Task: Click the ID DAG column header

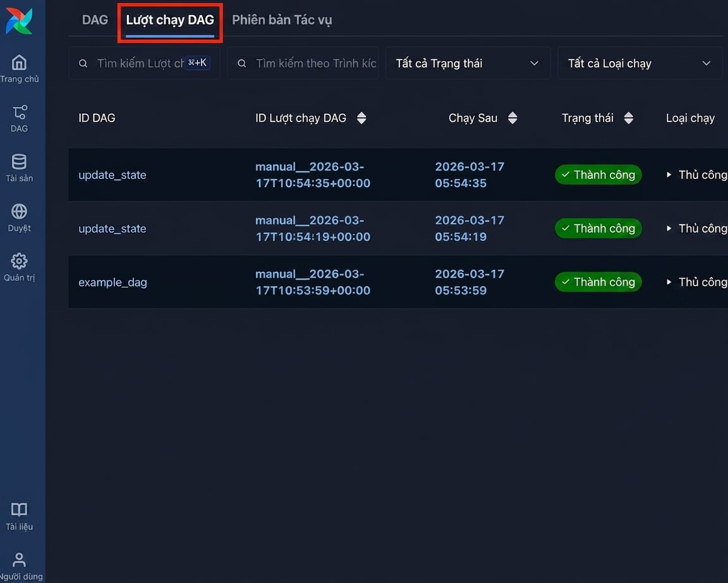Action: pos(97,118)
